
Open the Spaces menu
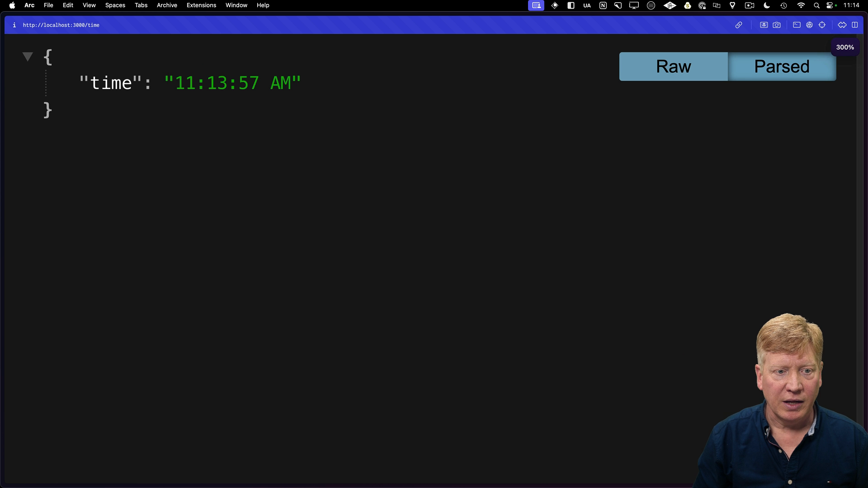click(115, 5)
